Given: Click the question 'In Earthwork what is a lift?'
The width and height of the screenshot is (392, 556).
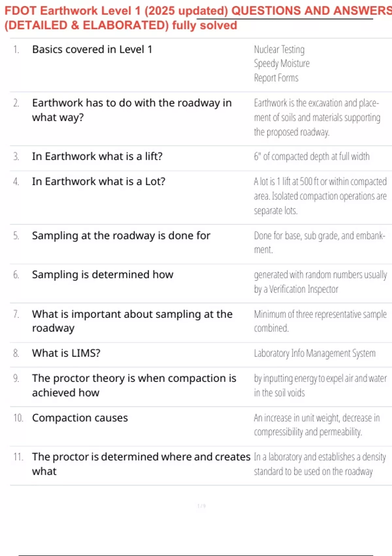Looking at the screenshot, I should coord(97,156).
